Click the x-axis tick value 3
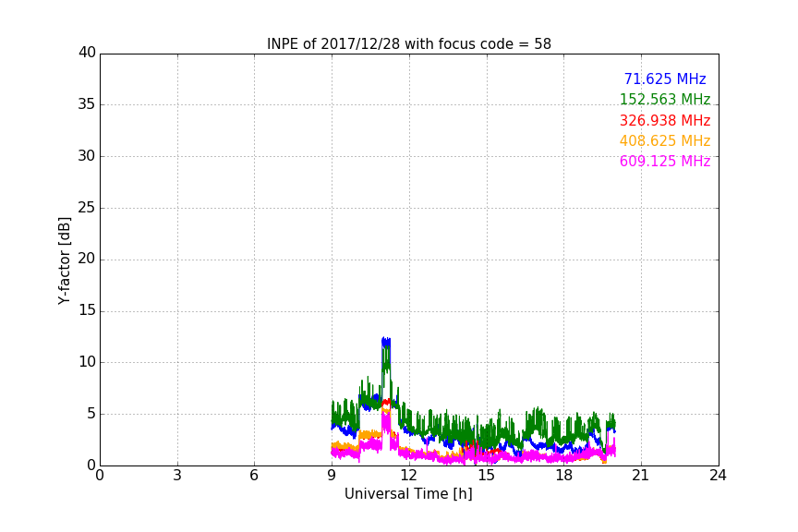This screenshot has width=798, height=532. coord(177,476)
